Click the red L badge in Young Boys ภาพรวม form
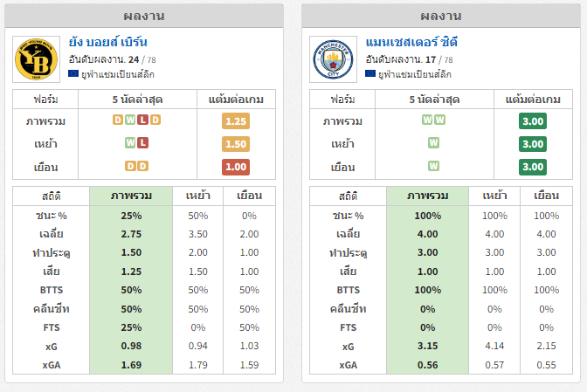Image resolution: width=587 pixels, height=392 pixels. pyautogui.click(x=142, y=120)
